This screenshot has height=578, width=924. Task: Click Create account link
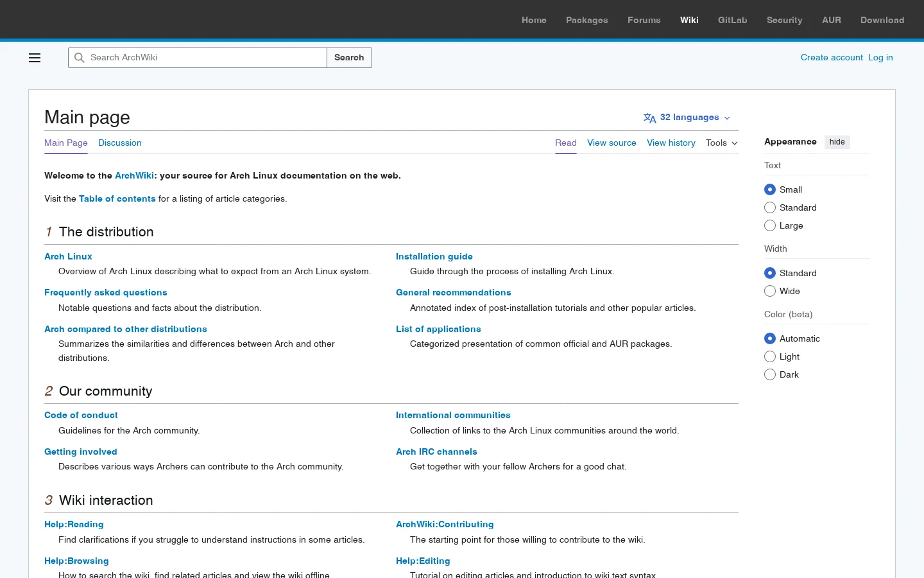[832, 57]
